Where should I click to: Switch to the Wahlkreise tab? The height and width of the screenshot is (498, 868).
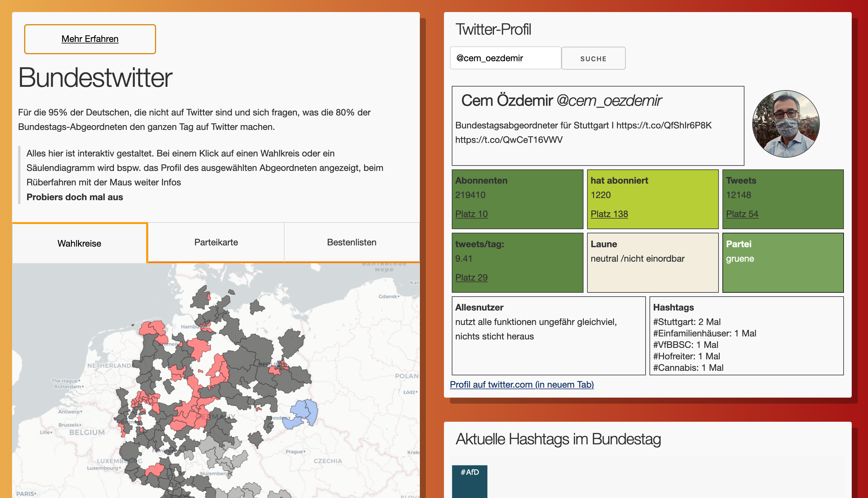tap(79, 243)
